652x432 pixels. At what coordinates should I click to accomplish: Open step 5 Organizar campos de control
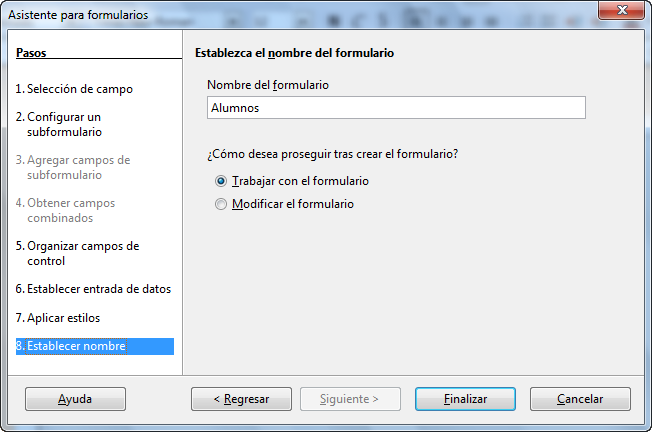click(77, 253)
